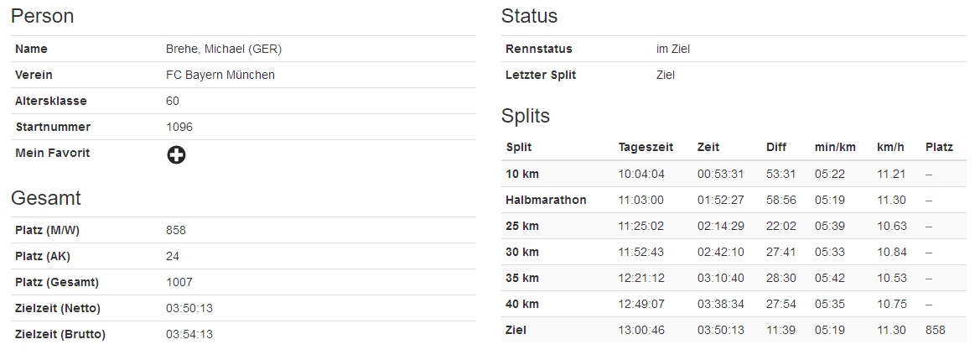
Task: Click the Person section heading
Action: 43,16
